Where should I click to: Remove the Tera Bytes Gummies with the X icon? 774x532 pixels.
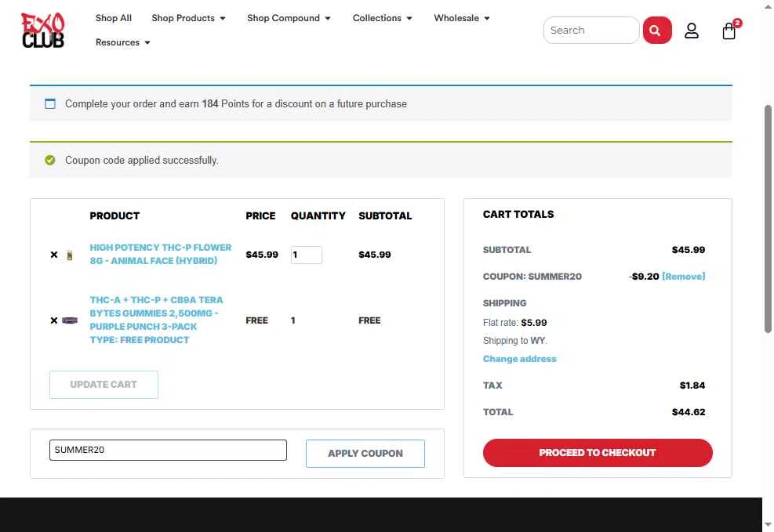pos(54,320)
